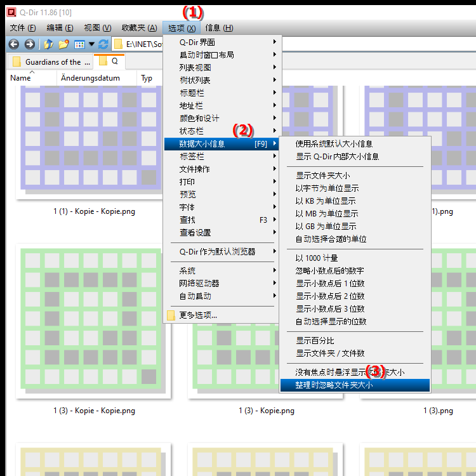The height and width of the screenshot is (476, 476).
Task: Sort by the Name column header
Action: click(32, 78)
